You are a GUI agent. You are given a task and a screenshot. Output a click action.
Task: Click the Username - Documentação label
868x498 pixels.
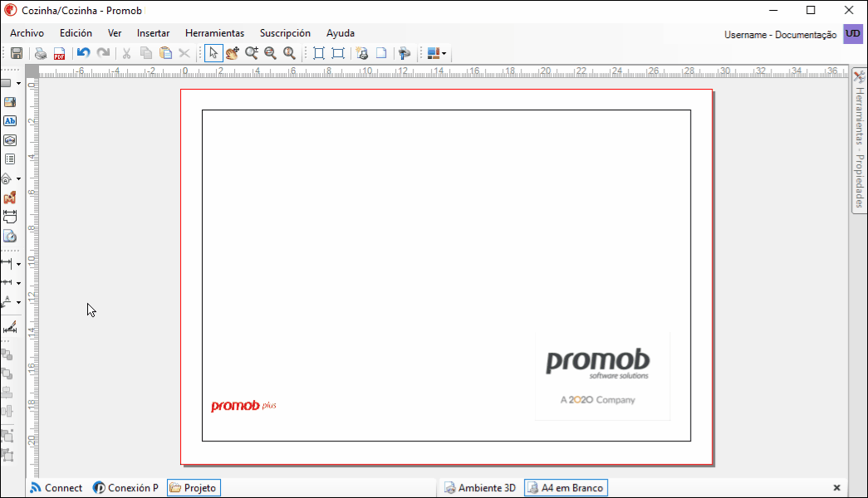(781, 35)
